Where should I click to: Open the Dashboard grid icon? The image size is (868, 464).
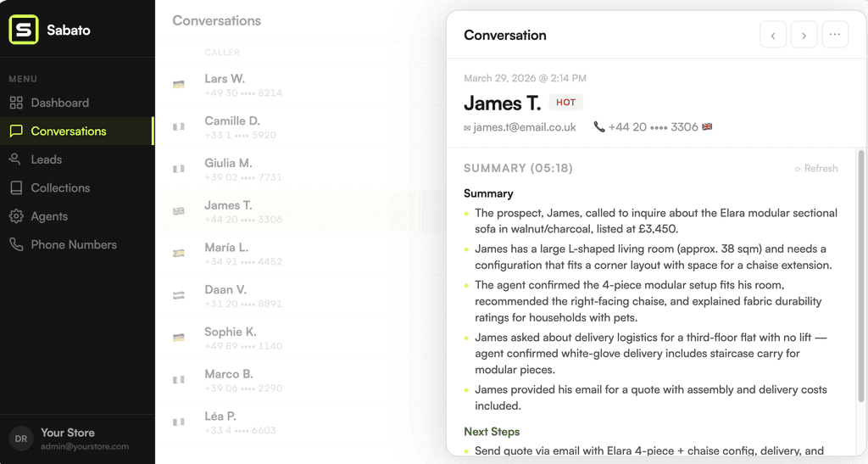tap(16, 103)
